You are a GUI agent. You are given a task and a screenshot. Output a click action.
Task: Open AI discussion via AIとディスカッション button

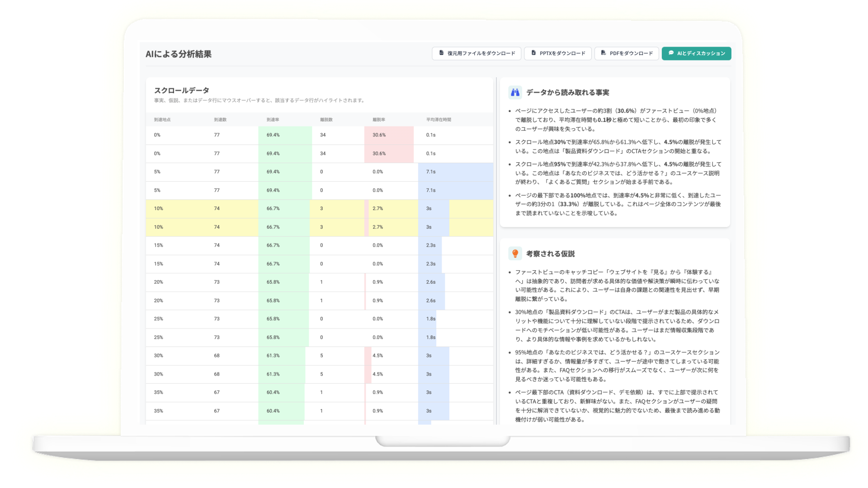[x=696, y=53]
